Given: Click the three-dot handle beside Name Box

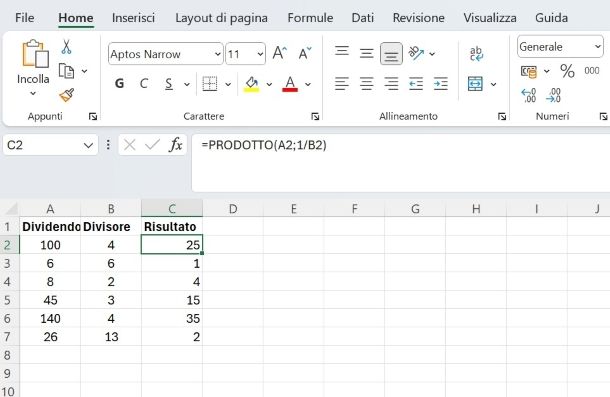Looking at the screenshot, I should 108,145.
